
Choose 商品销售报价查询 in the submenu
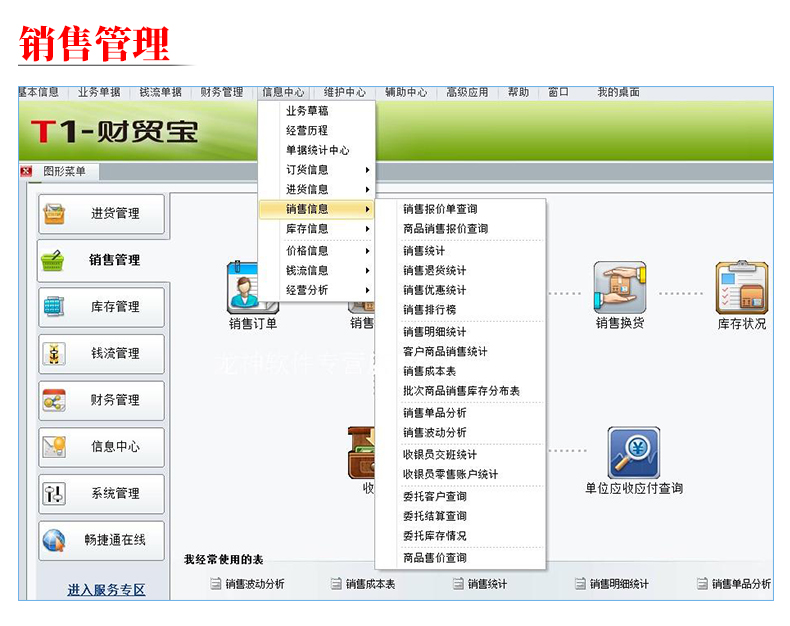click(x=460, y=229)
